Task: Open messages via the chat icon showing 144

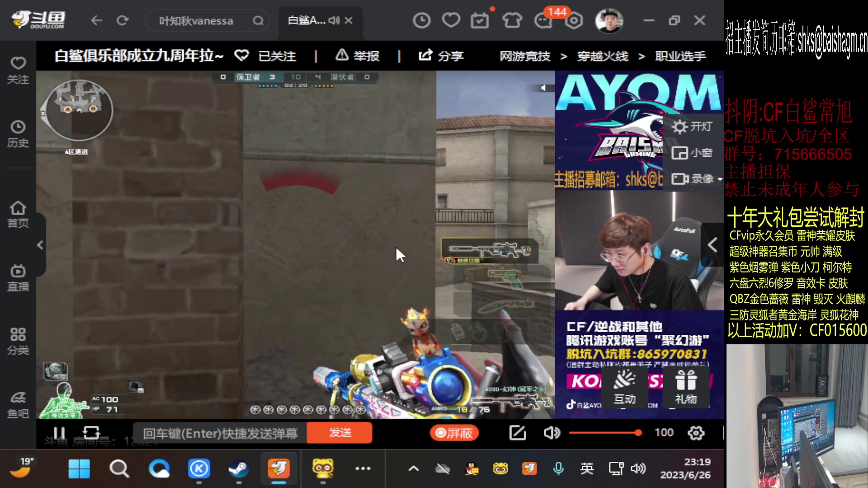Action: tap(543, 20)
